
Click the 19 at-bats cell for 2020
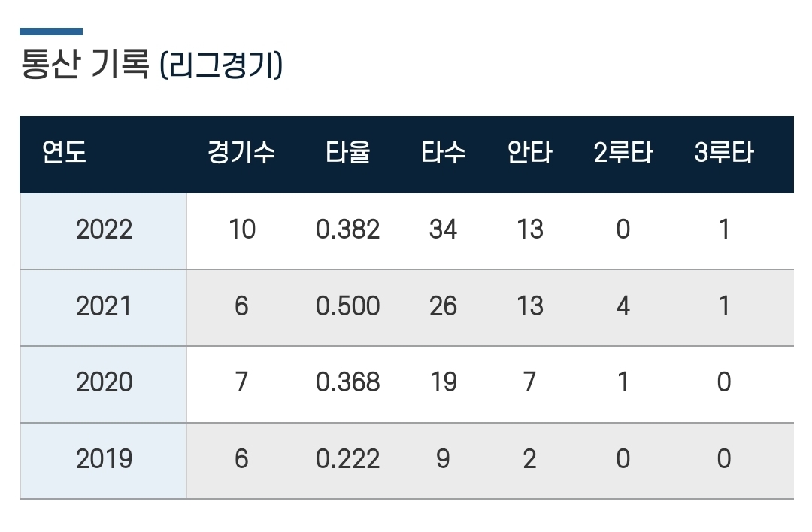(443, 382)
